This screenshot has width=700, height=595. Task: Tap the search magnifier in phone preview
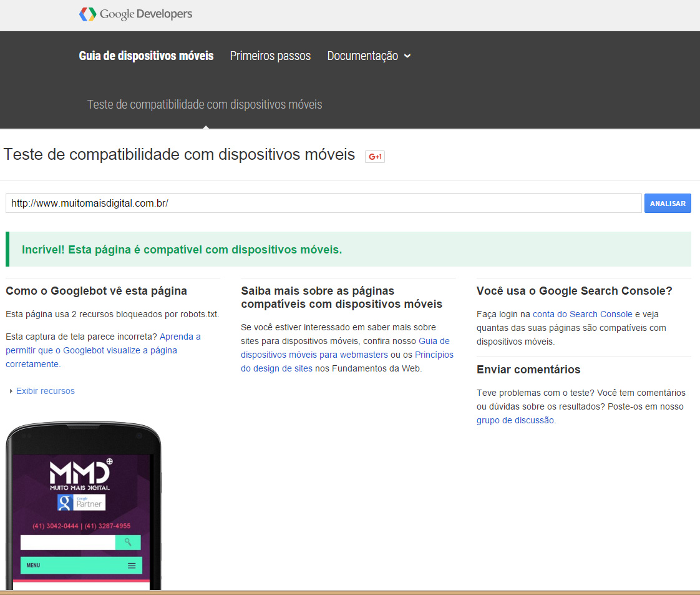128,542
